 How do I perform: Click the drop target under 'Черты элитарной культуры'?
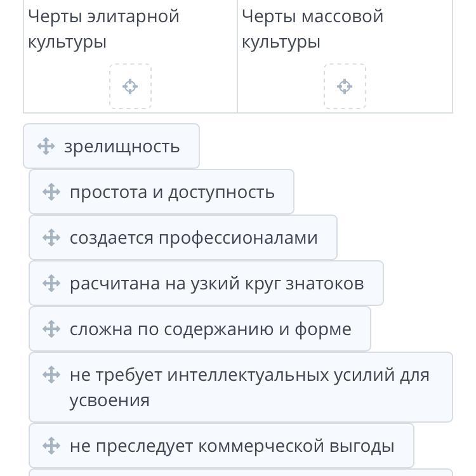tap(130, 86)
